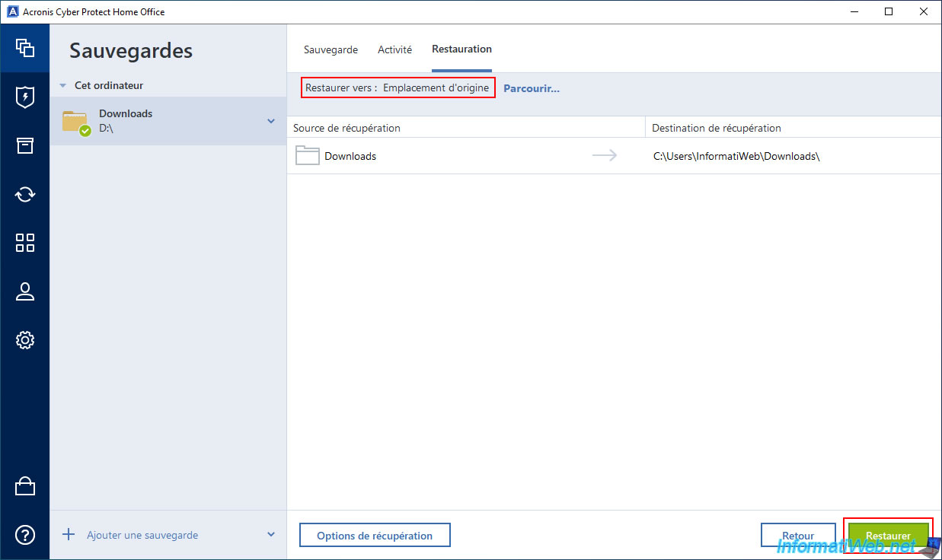Image resolution: width=942 pixels, height=560 pixels.
Task: Click Restaurer vers : Emplacement d'origine text
Action: (x=398, y=87)
